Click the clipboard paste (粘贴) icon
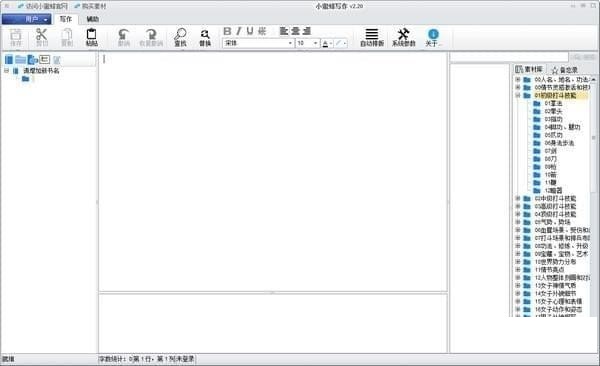The width and height of the screenshot is (600, 366). [91, 37]
